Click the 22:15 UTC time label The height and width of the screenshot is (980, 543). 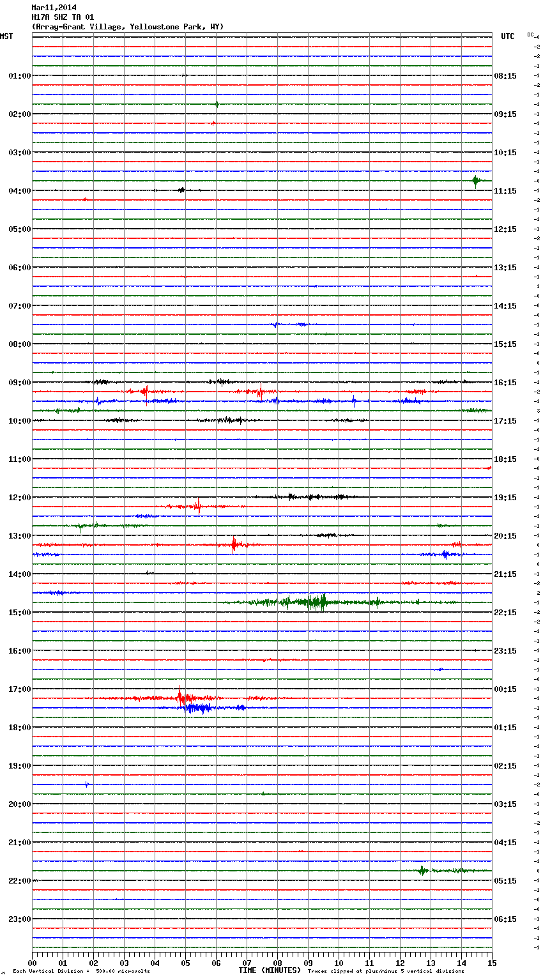pyautogui.click(x=505, y=613)
